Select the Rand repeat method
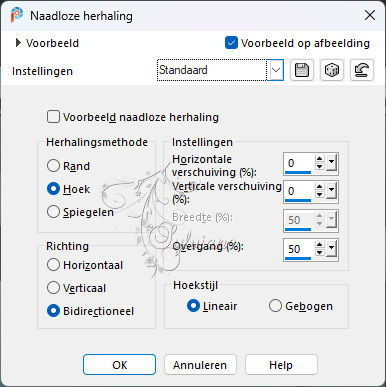The width and height of the screenshot is (386, 387). click(x=53, y=166)
